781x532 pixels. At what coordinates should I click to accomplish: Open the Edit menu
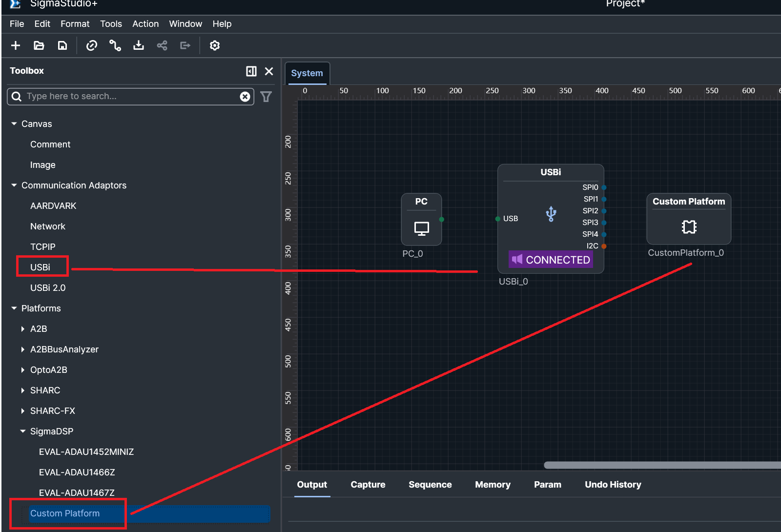point(42,24)
